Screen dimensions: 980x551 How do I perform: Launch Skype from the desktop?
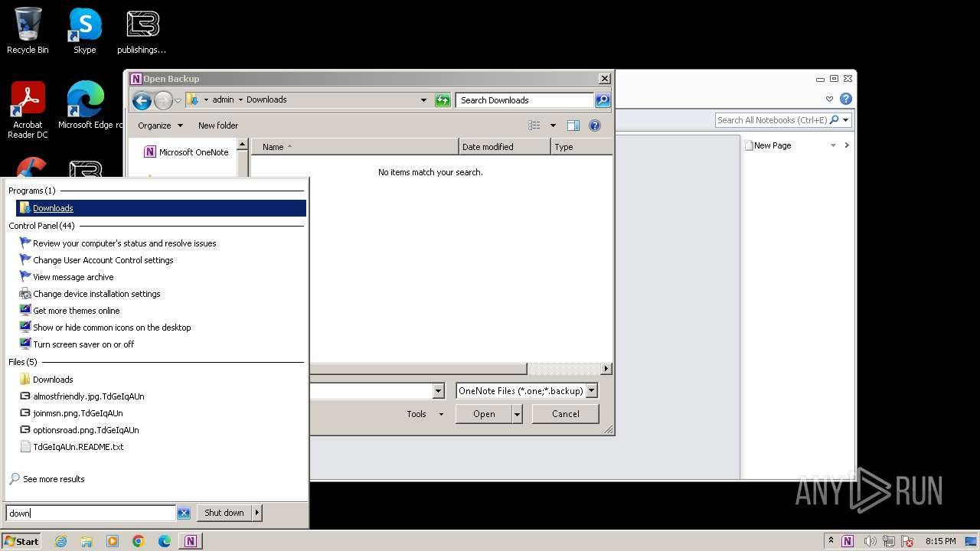pyautogui.click(x=85, y=31)
